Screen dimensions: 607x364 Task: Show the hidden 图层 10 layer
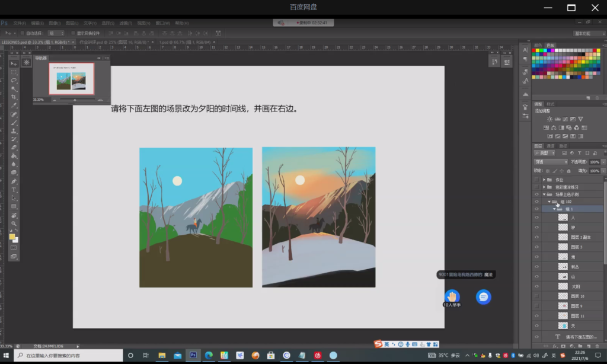(x=536, y=296)
